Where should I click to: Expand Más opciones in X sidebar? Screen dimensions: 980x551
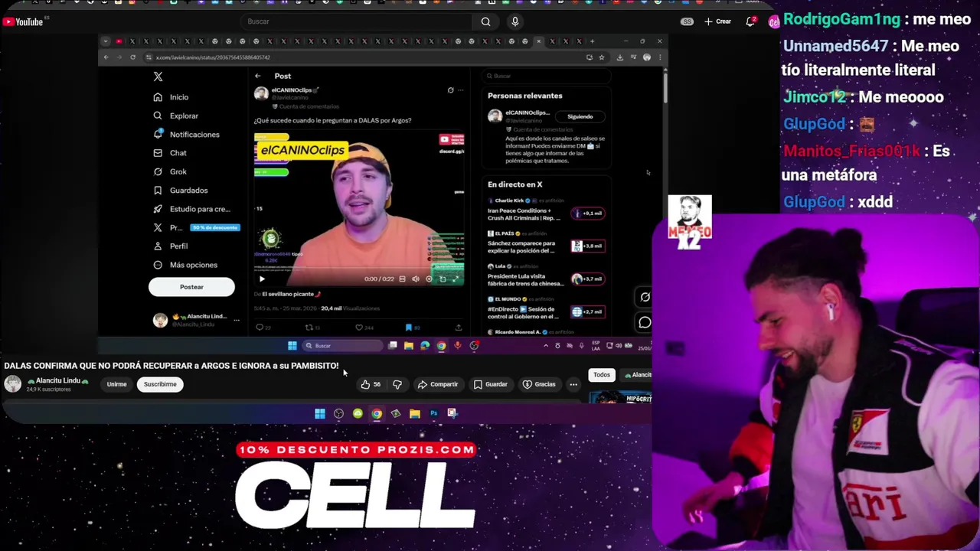tap(185, 265)
